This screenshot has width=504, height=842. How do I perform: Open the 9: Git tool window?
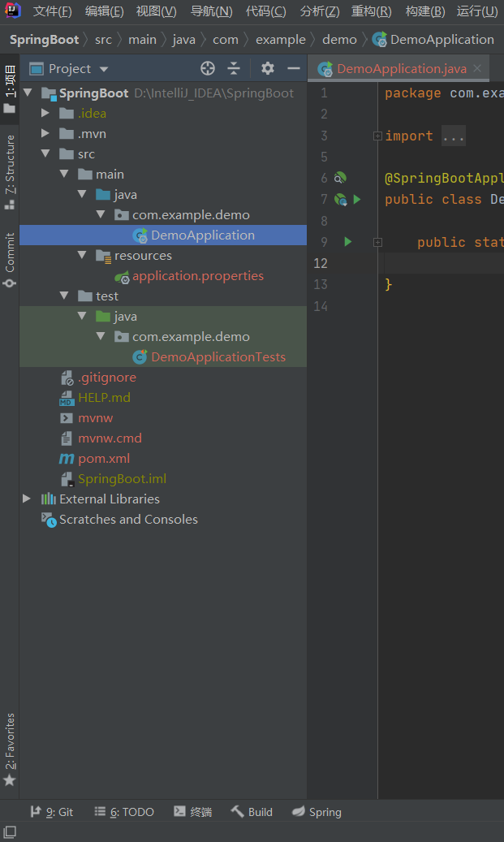tap(51, 812)
